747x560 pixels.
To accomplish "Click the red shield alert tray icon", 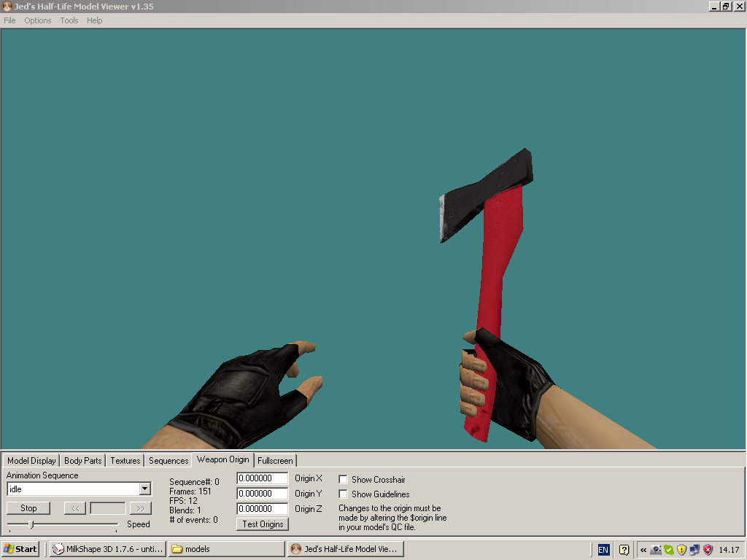I will 708,550.
